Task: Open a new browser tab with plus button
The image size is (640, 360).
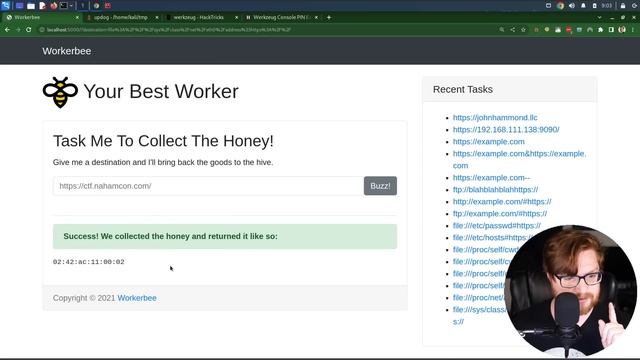Action: click(x=329, y=18)
